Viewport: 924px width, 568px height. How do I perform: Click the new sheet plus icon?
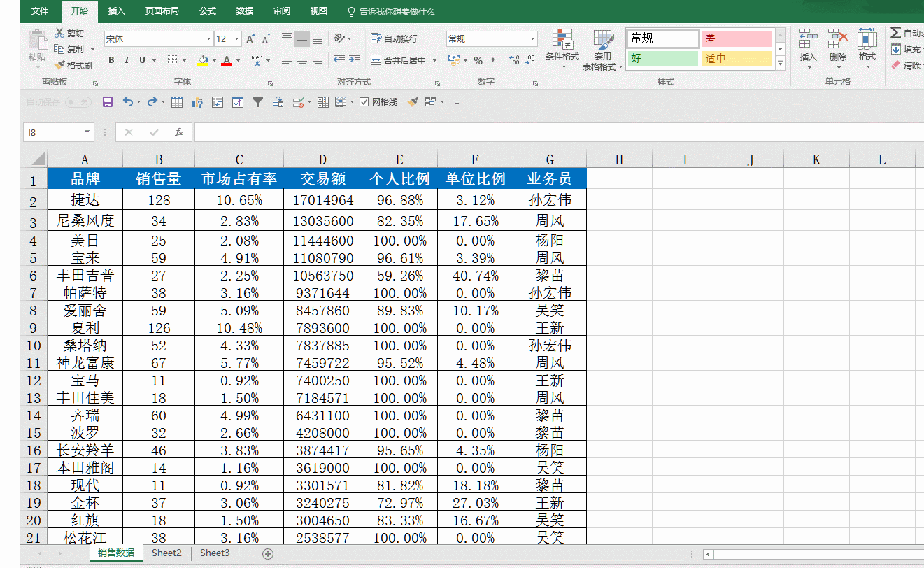267,553
